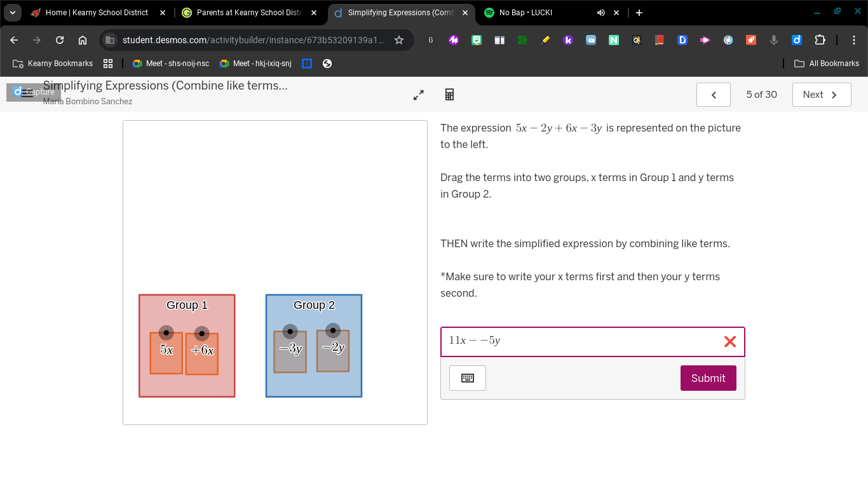Go back in browser history
Image resolution: width=868 pixels, height=488 pixels.
[14, 40]
